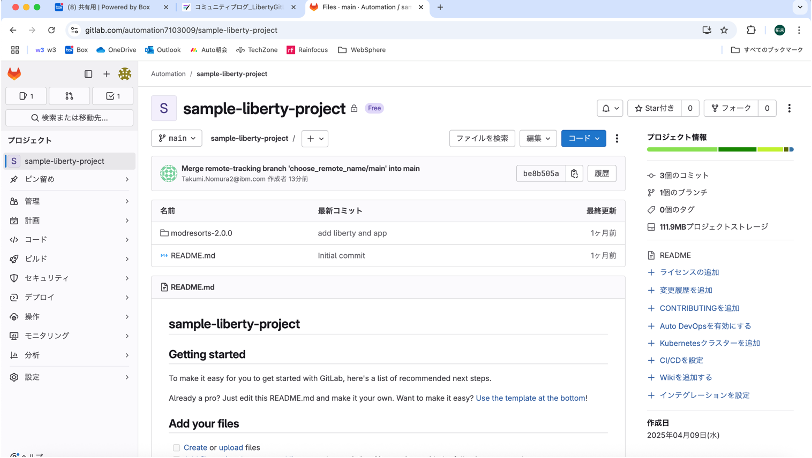Viewport: 812px width, 458px height.
Task: Open the main branch selector dropdown
Action: [x=177, y=138]
